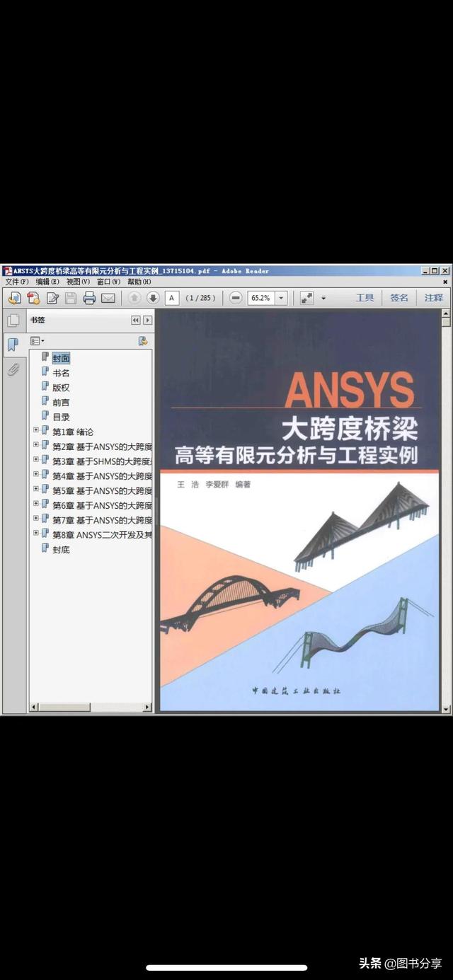
Task: Click the document scrollbar up arrow
Action: [x=446, y=313]
